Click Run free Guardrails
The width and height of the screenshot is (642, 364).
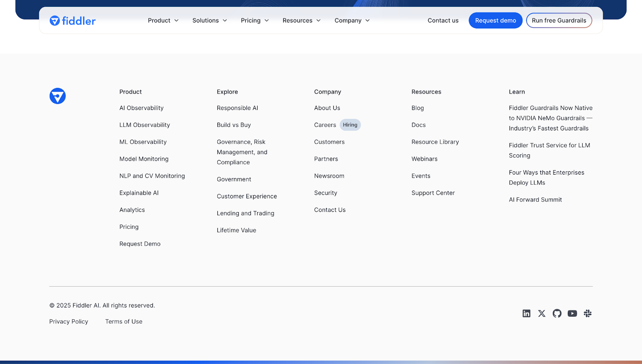[559, 20]
